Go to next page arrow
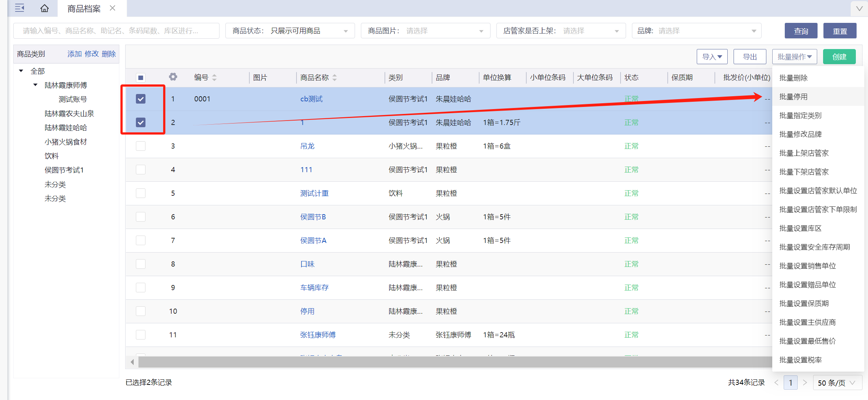Image resolution: width=868 pixels, height=400 pixels. (x=805, y=383)
